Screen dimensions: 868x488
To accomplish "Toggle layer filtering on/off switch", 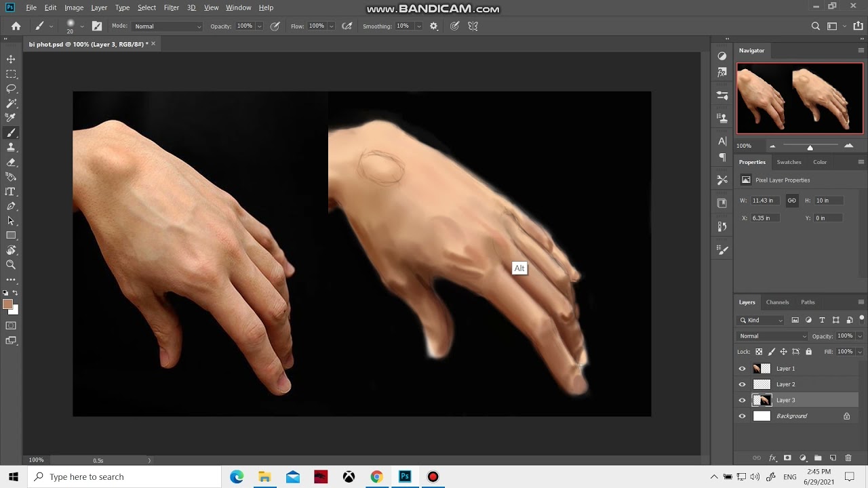I will pyautogui.click(x=862, y=319).
